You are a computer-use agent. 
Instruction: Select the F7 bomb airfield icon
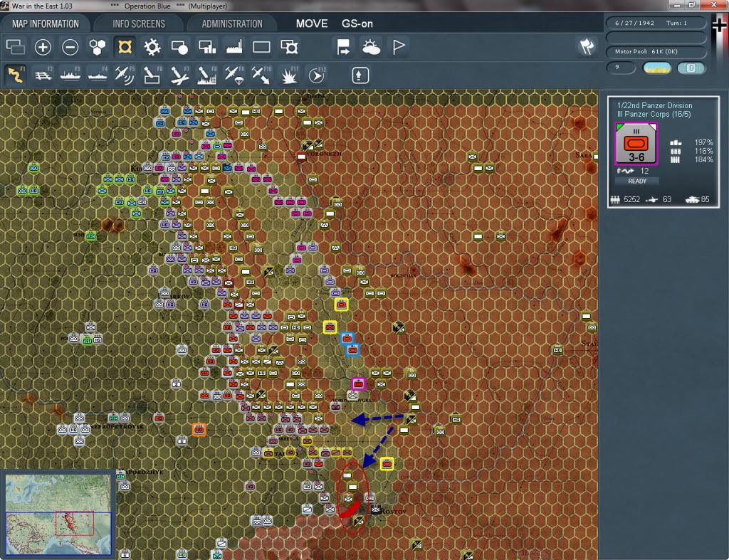(179, 75)
